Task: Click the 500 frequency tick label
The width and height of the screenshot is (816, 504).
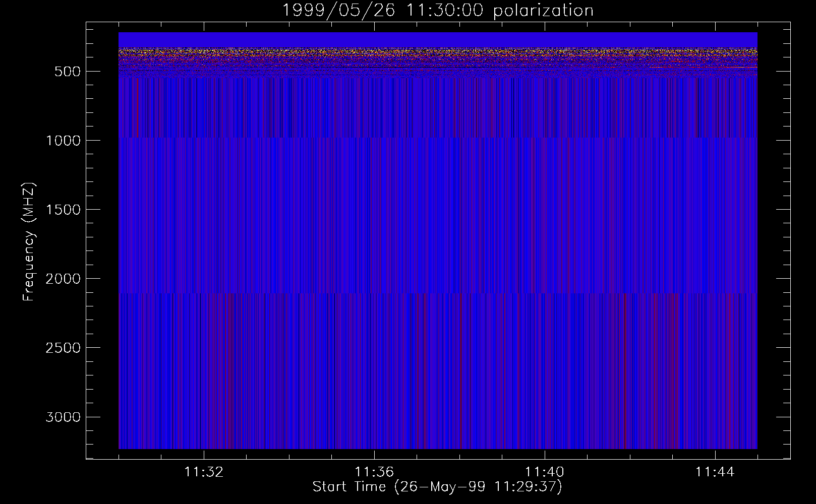Action: click(68, 72)
